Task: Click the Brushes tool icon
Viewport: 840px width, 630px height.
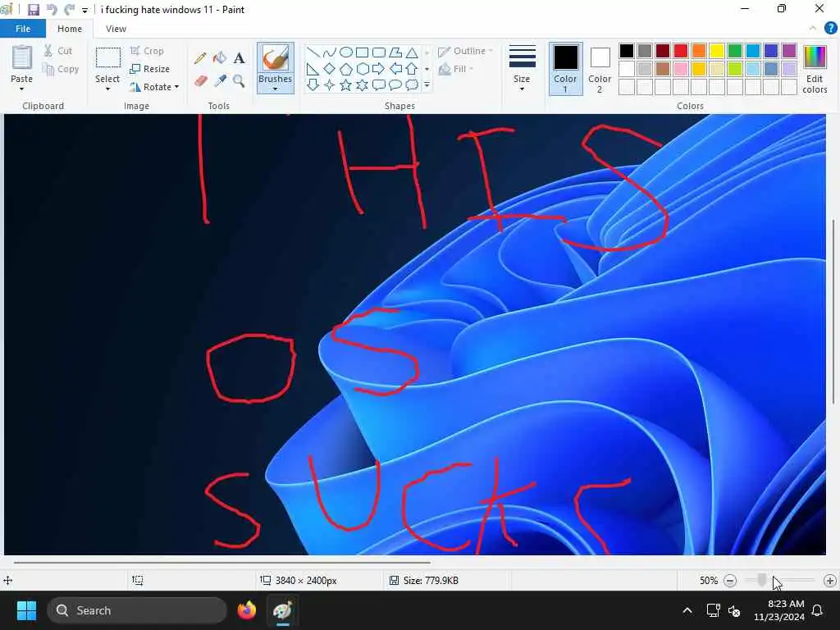Action: 276,58
